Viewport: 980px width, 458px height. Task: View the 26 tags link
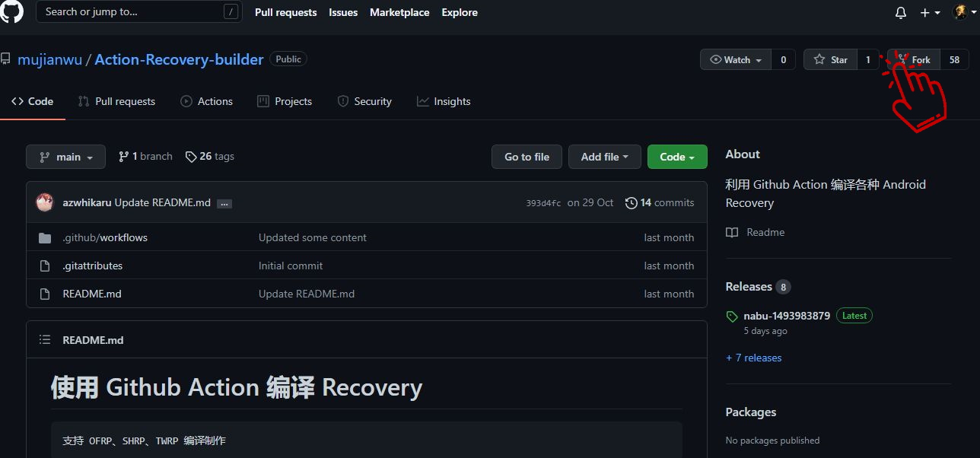point(210,156)
